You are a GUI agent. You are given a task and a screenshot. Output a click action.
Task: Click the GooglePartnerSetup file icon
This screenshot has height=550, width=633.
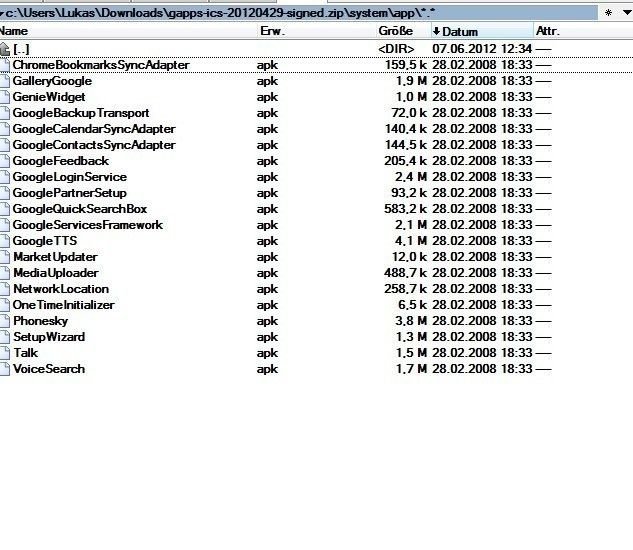[x=4, y=193]
